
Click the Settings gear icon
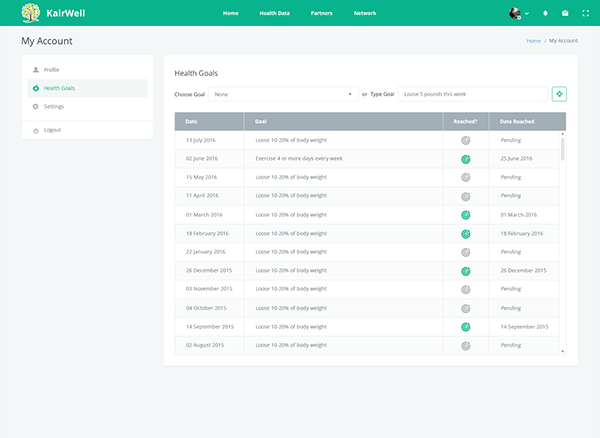(x=36, y=106)
